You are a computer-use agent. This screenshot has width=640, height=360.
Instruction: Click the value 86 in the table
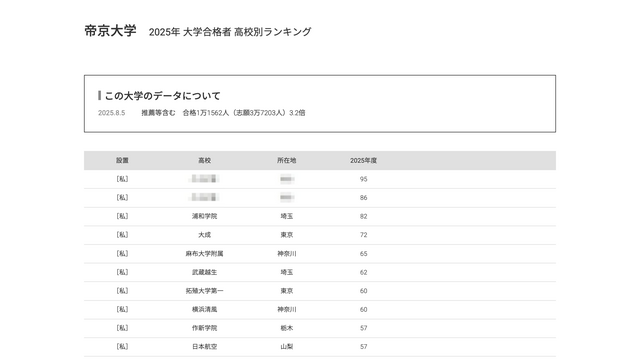coord(363,198)
